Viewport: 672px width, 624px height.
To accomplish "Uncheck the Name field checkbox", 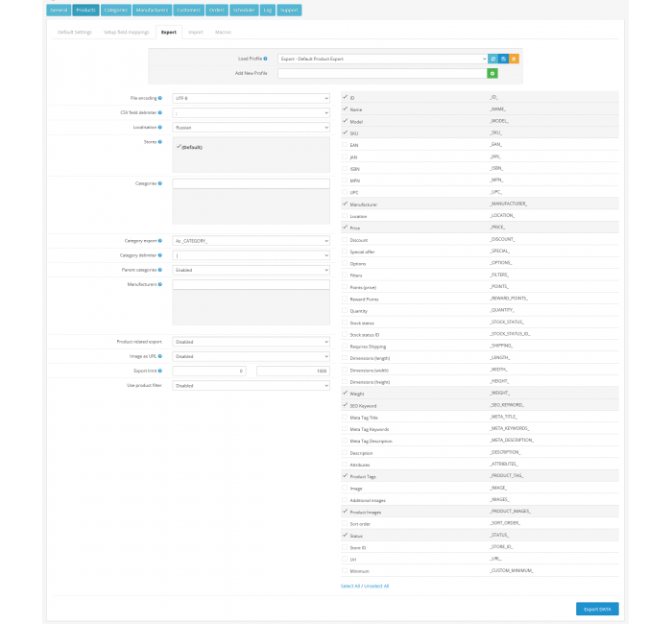I will click(345, 108).
